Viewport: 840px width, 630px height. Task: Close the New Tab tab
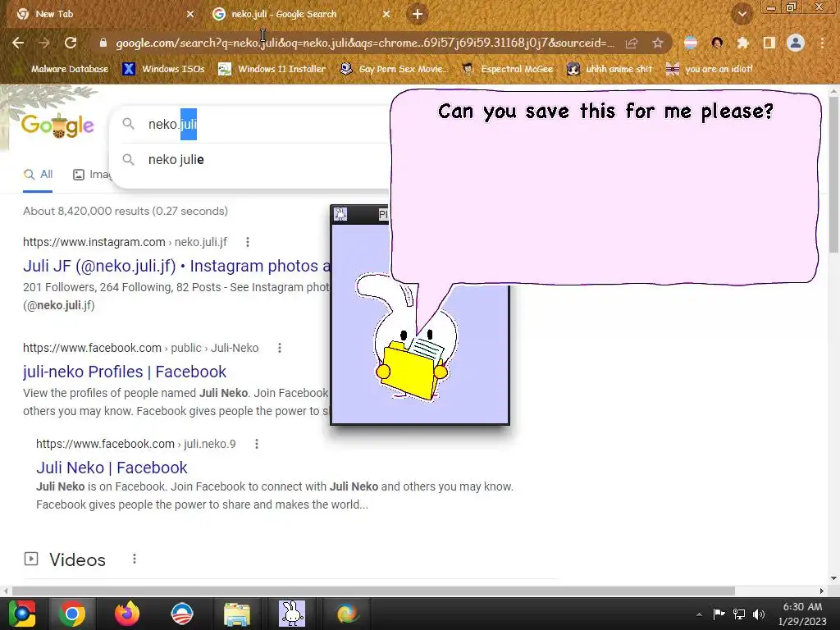tap(190, 14)
